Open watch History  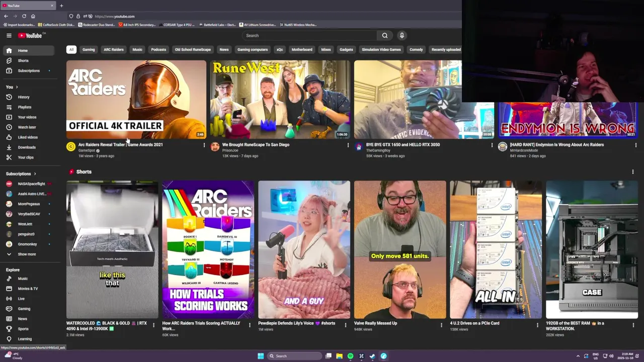click(28, 97)
